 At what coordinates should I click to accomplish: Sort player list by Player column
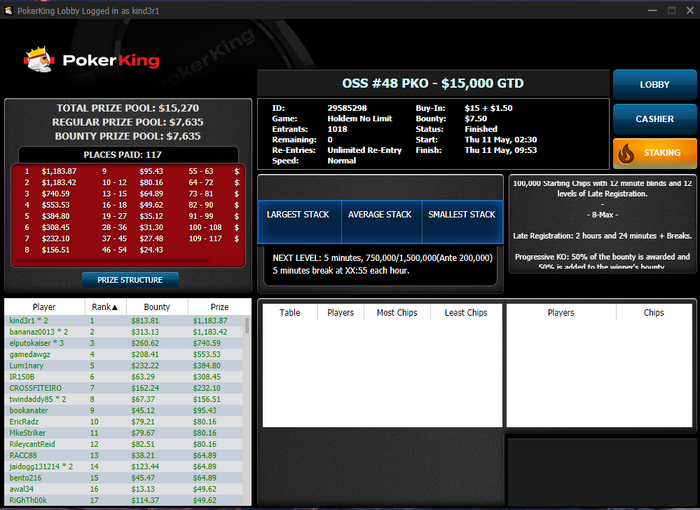click(x=44, y=307)
